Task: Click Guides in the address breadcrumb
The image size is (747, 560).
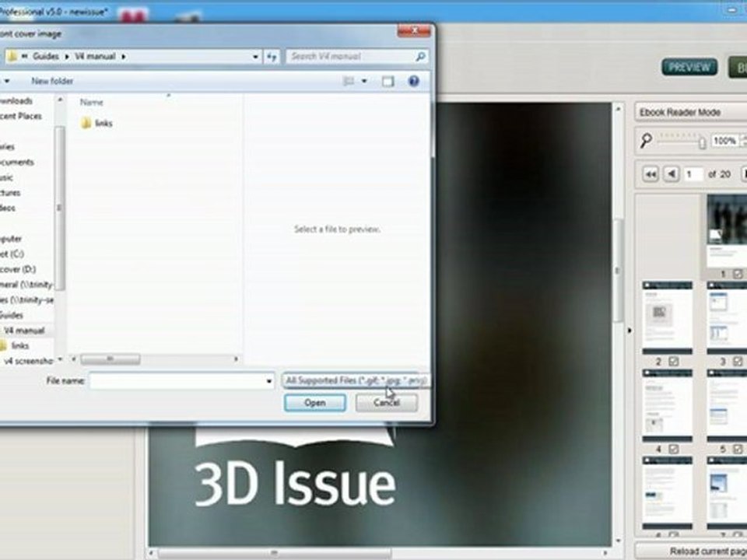Action: point(46,56)
